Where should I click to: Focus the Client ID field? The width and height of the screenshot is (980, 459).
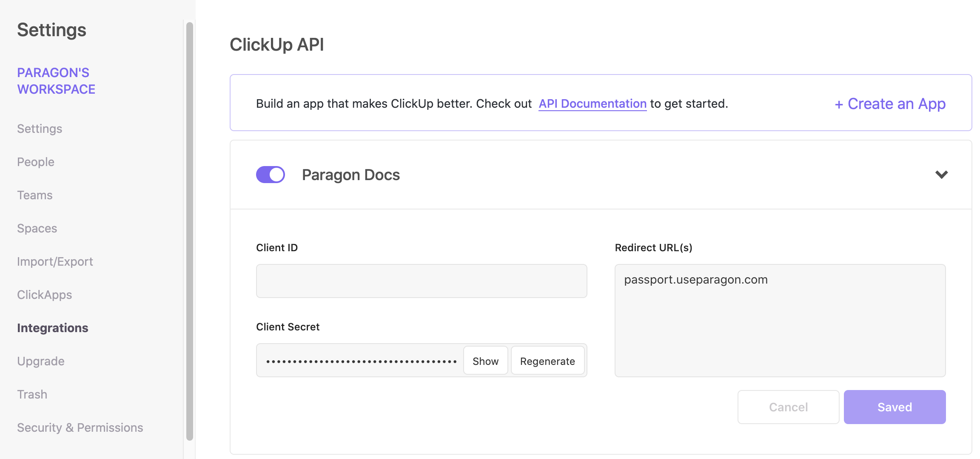[422, 281]
